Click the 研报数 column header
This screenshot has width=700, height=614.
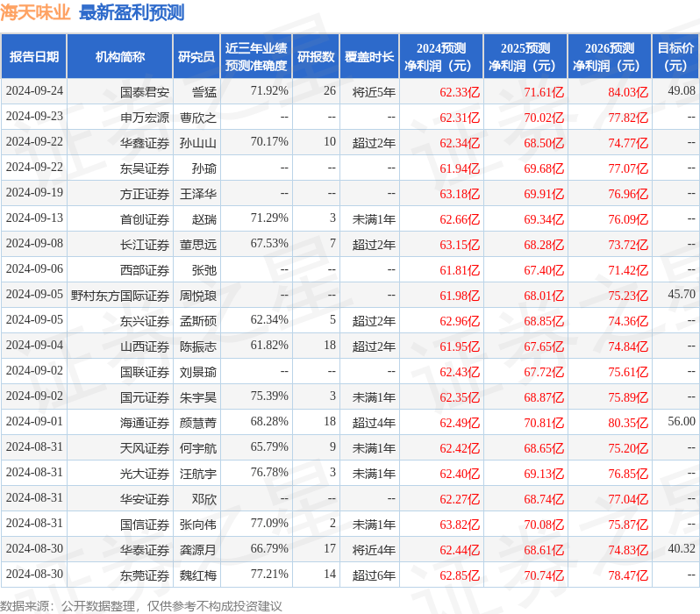tap(316, 57)
